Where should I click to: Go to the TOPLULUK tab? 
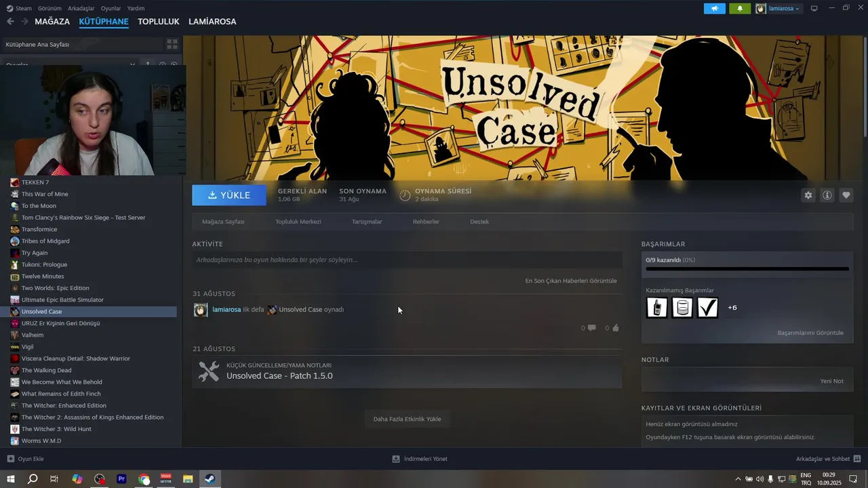tap(159, 22)
